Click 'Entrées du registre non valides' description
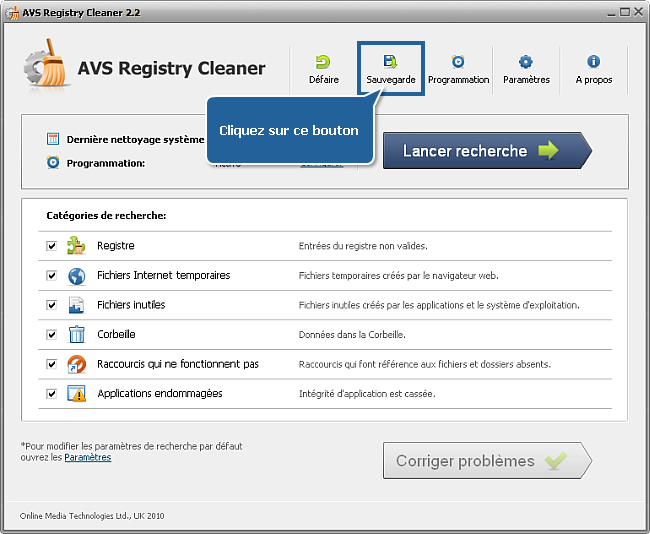 tap(363, 246)
